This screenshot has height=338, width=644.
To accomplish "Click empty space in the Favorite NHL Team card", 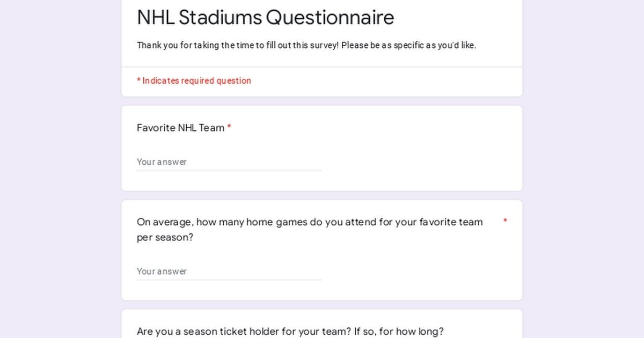I will click(419, 156).
